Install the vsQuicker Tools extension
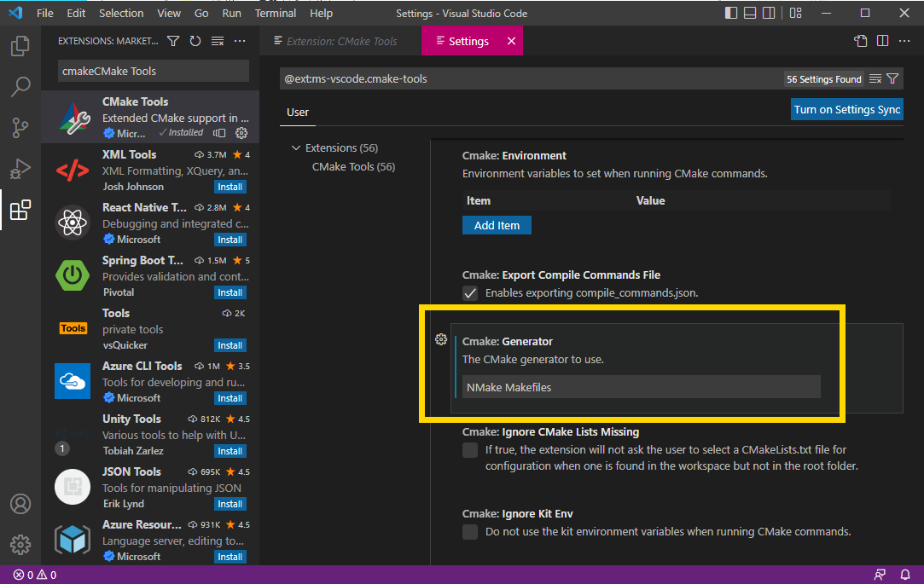 tap(230, 345)
